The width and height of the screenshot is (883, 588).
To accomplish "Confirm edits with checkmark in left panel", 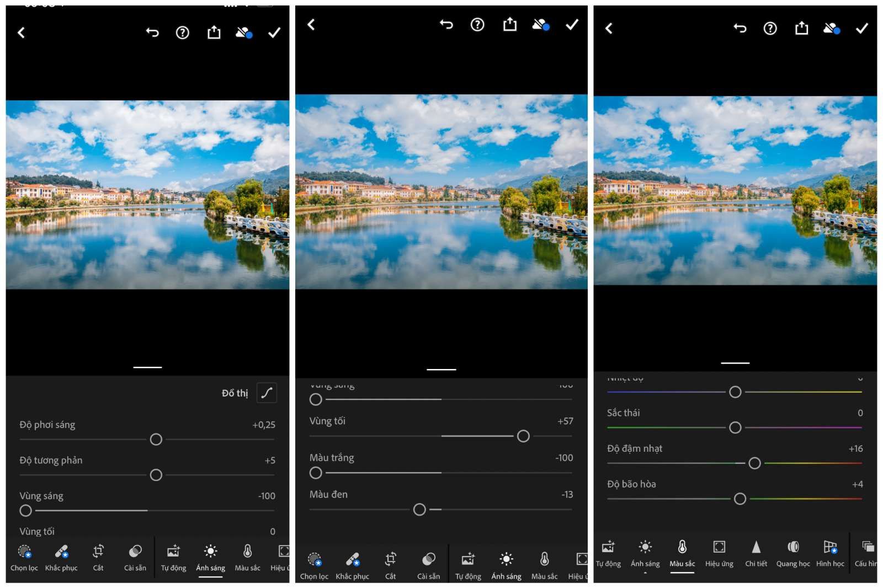I will point(274,33).
